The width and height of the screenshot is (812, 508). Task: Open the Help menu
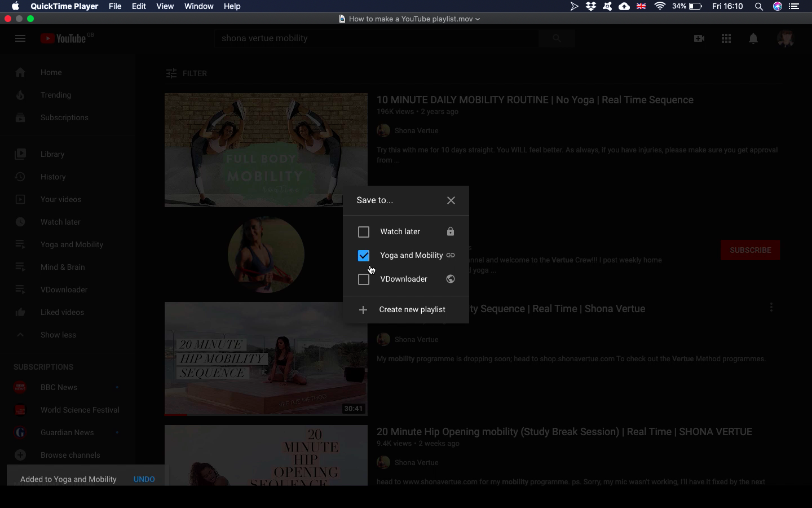pos(232,6)
